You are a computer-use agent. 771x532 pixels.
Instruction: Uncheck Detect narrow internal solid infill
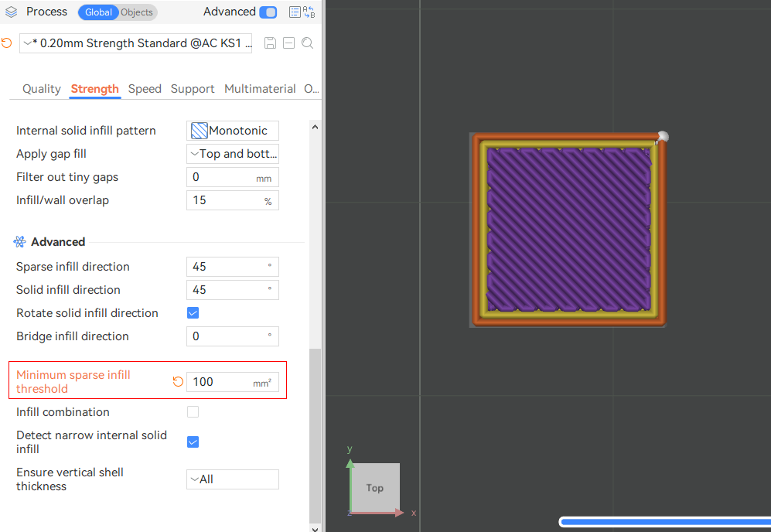pyautogui.click(x=193, y=442)
